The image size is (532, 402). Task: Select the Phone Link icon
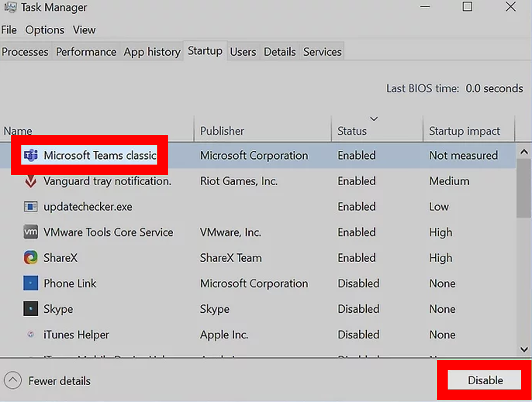[x=30, y=283]
